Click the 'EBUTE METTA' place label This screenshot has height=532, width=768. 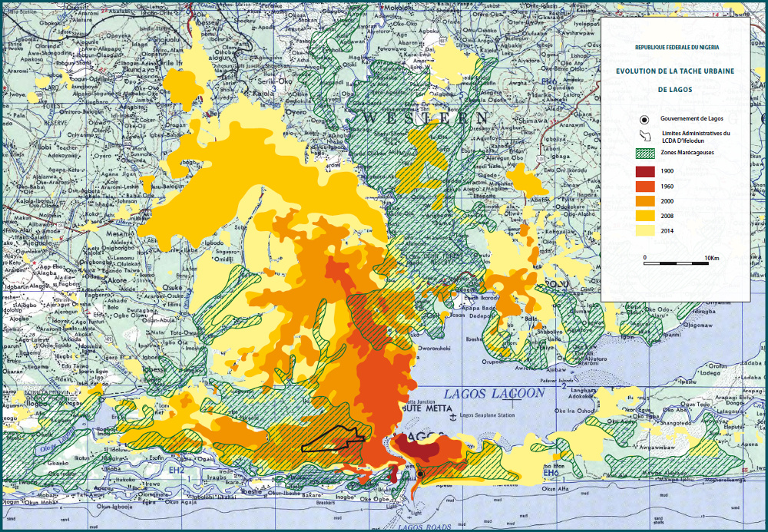[422, 409]
